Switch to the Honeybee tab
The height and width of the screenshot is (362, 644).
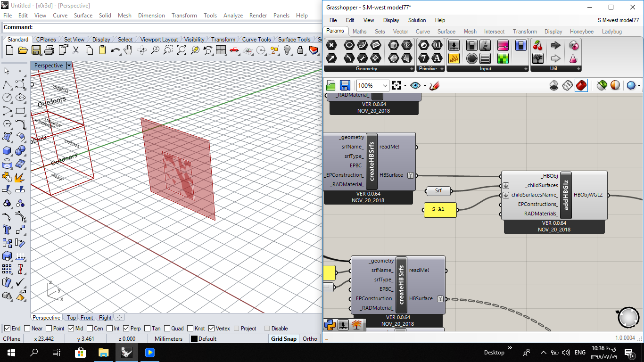582,32
